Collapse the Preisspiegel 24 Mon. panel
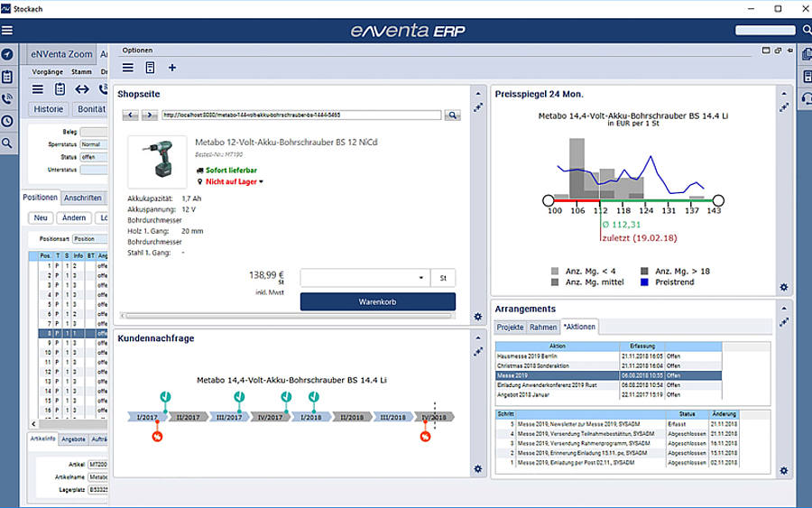 (x=784, y=94)
